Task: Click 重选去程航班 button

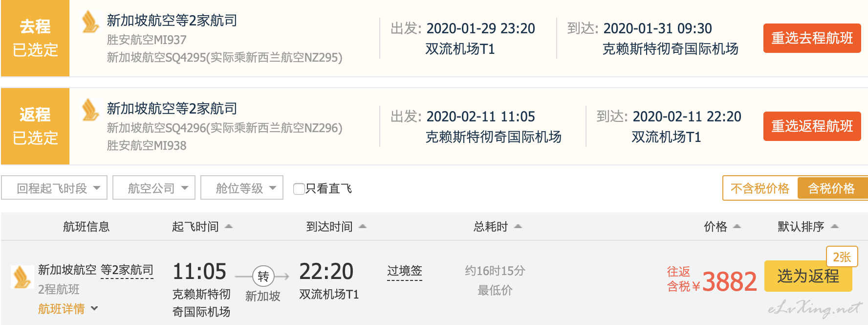Action: pos(812,38)
